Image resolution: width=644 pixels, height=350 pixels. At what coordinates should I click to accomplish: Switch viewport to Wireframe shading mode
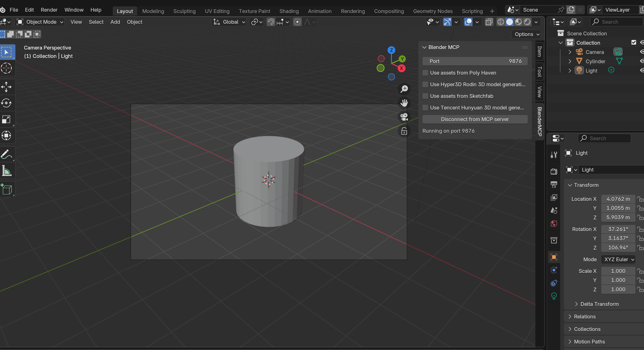click(501, 22)
